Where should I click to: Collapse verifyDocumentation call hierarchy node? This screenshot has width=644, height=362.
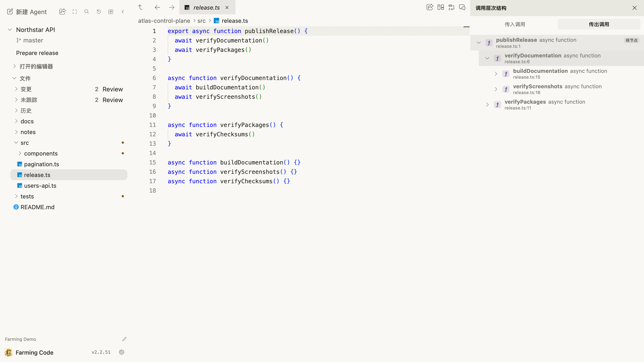coord(487,58)
